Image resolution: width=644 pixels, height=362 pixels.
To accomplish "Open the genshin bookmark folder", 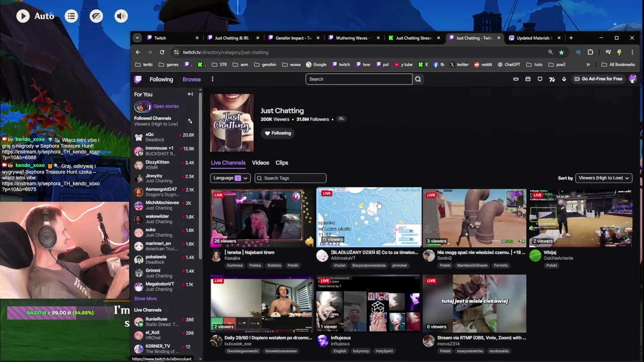I will (x=265, y=64).
